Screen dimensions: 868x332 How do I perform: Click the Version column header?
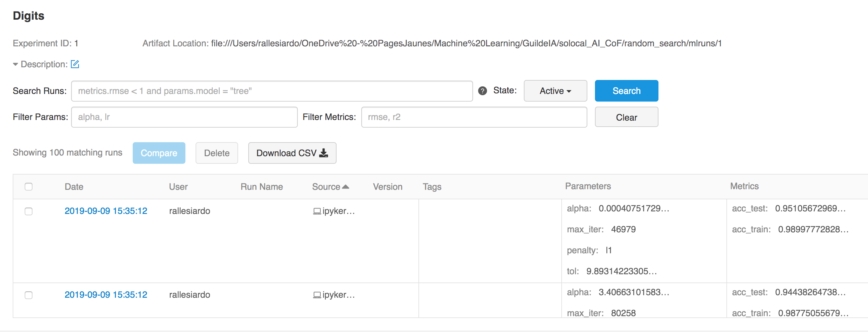point(388,187)
